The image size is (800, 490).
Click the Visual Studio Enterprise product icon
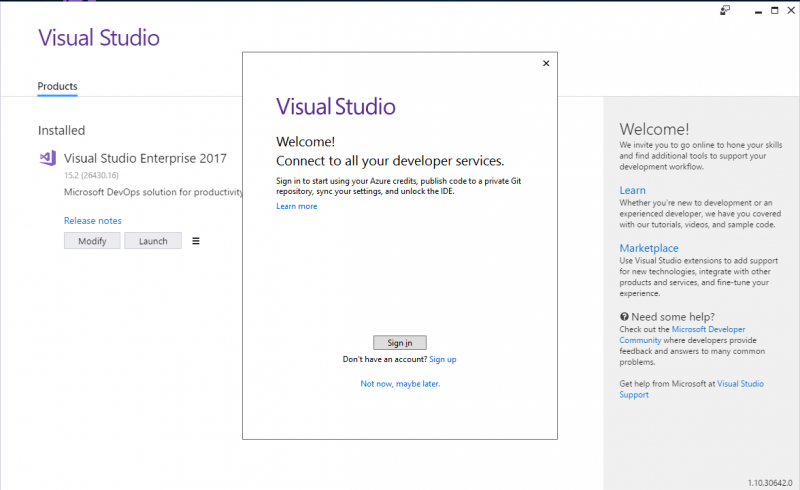[48, 158]
